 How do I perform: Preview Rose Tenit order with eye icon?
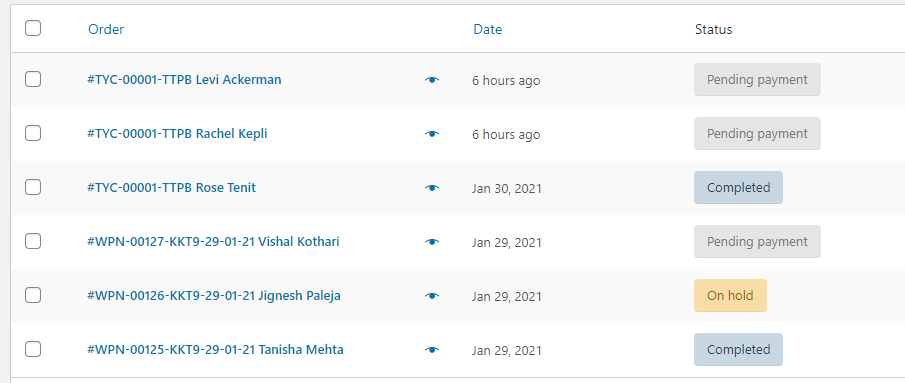tap(432, 188)
